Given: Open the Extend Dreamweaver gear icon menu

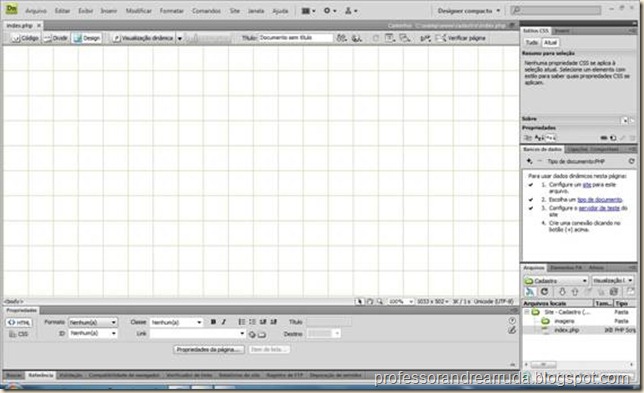Looking at the screenshot, I should click(x=329, y=11).
